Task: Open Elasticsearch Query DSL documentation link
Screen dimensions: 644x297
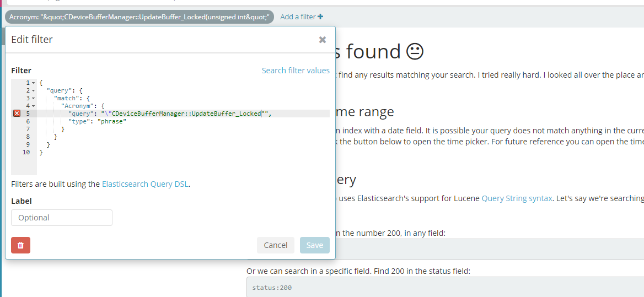Action: [x=145, y=184]
